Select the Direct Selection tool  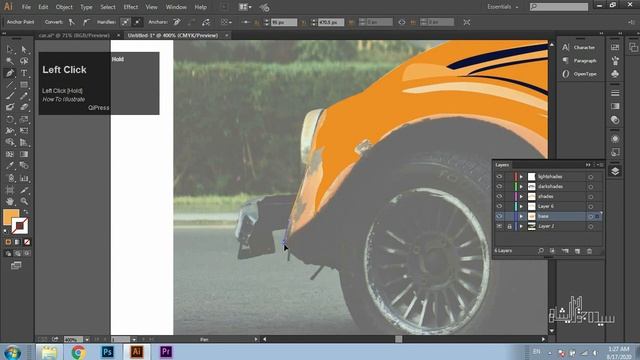tap(24, 49)
